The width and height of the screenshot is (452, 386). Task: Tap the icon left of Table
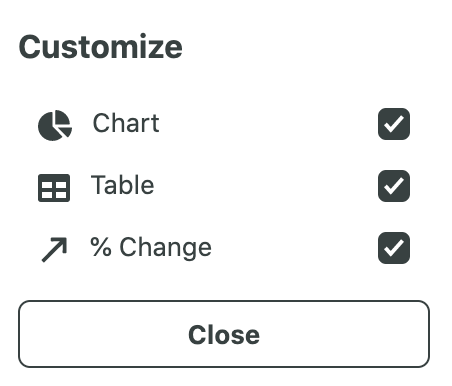click(54, 188)
